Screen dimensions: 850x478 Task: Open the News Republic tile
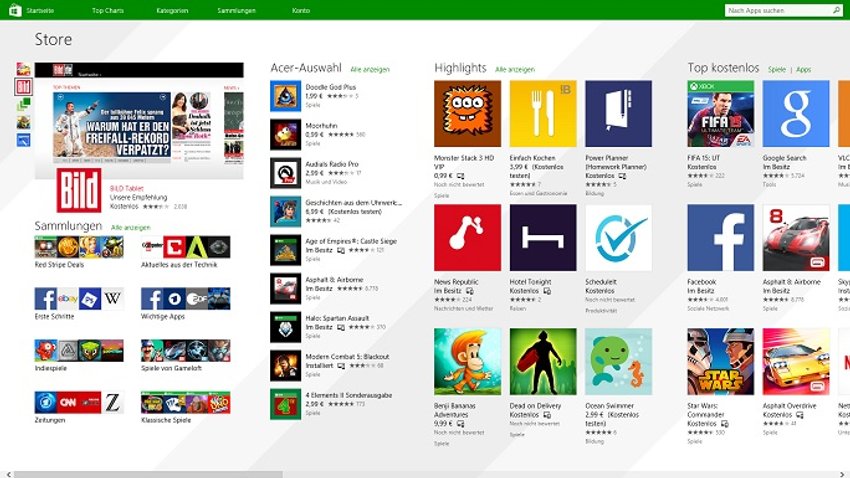(x=467, y=237)
